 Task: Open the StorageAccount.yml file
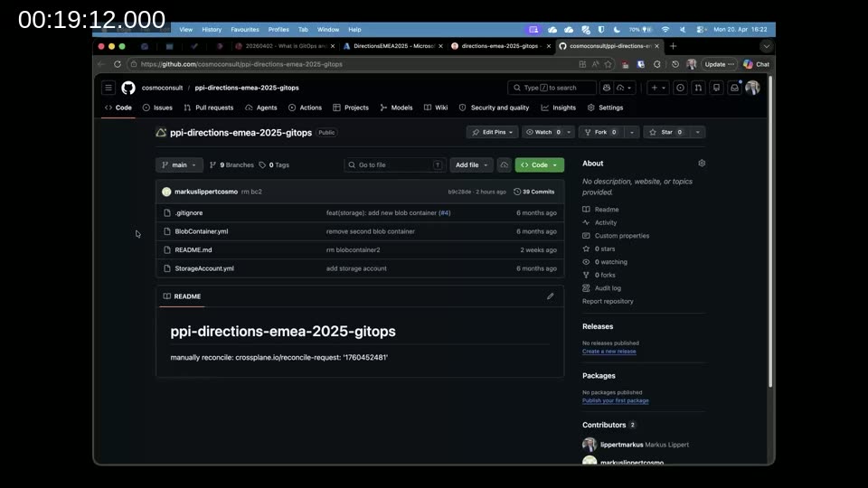tap(204, 268)
